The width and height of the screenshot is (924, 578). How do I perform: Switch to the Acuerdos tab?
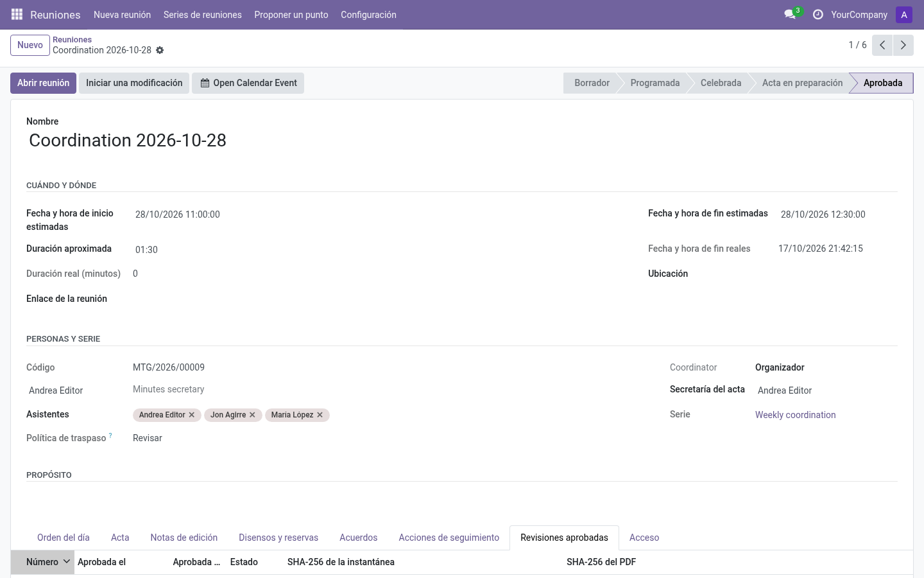click(359, 538)
